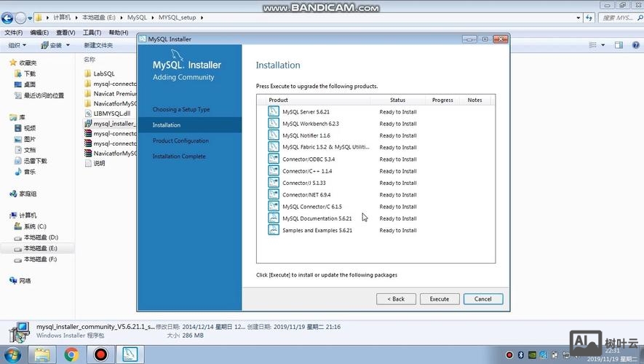Click the Notes column header
This screenshot has height=364, width=644.
pyautogui.click(x=474, y=100)
